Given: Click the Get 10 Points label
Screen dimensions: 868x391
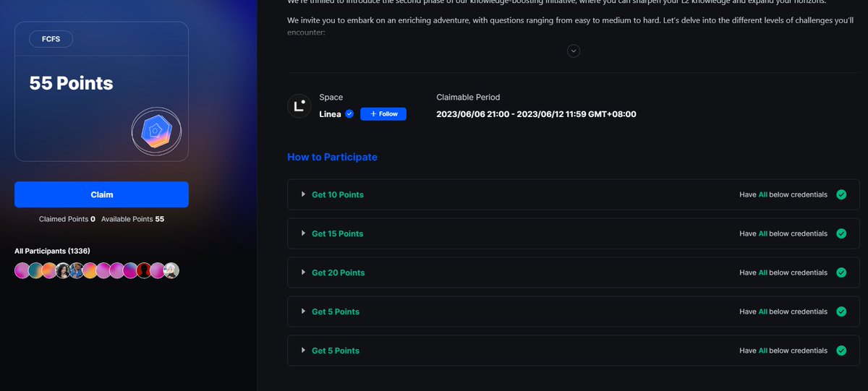Looking at the screenshot, I should tap(338, 195).
